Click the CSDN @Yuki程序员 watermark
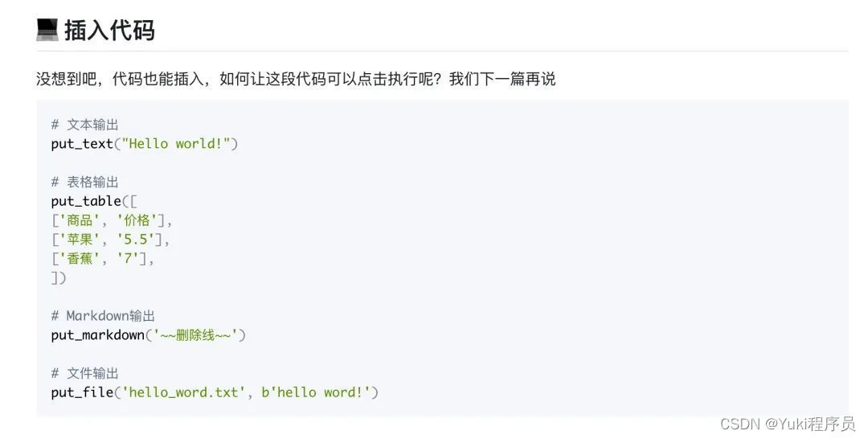This screenshot has width=868, height=439. 787,425
